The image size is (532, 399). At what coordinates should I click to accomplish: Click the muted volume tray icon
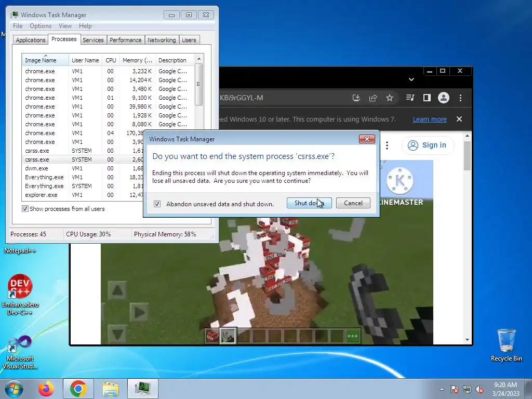coord(480,390)
